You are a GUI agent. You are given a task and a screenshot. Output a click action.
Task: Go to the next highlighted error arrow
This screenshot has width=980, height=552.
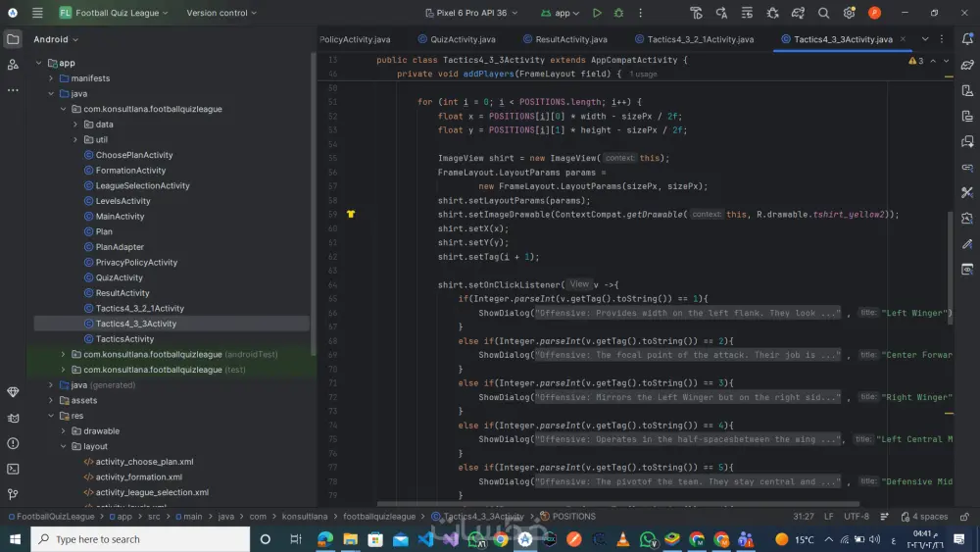tap(946, 61)
